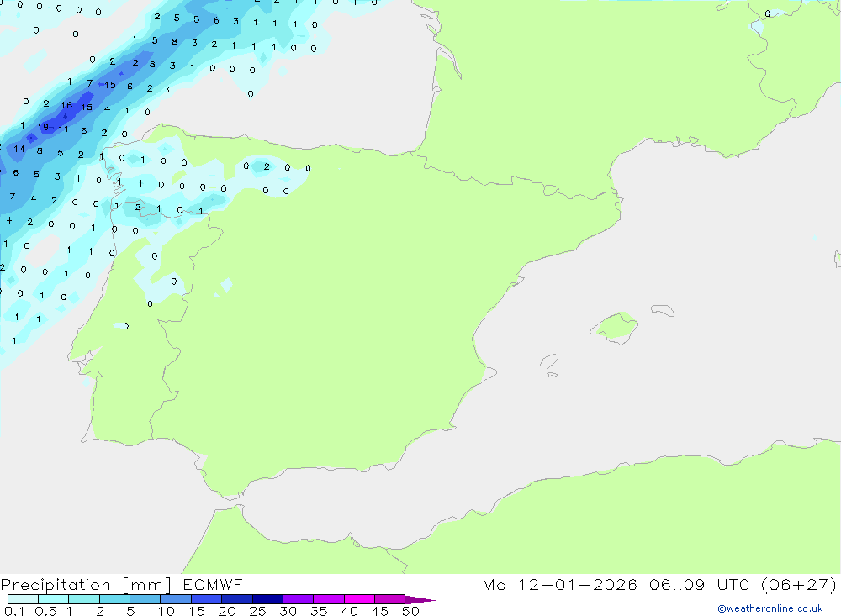Select the 15–20 mm legend swatch
The height and width of the screenshot is (616, 841).
(206, 599)
